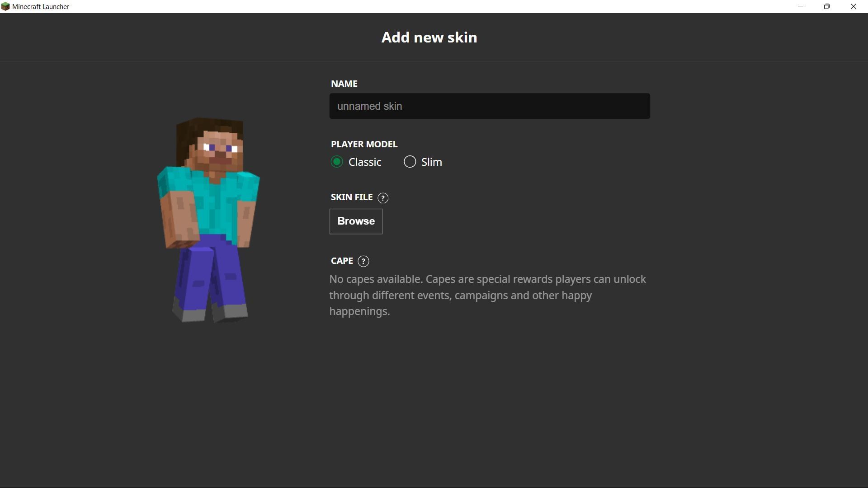
Task: Click the minimize window icon
Action: coord(800,6)
